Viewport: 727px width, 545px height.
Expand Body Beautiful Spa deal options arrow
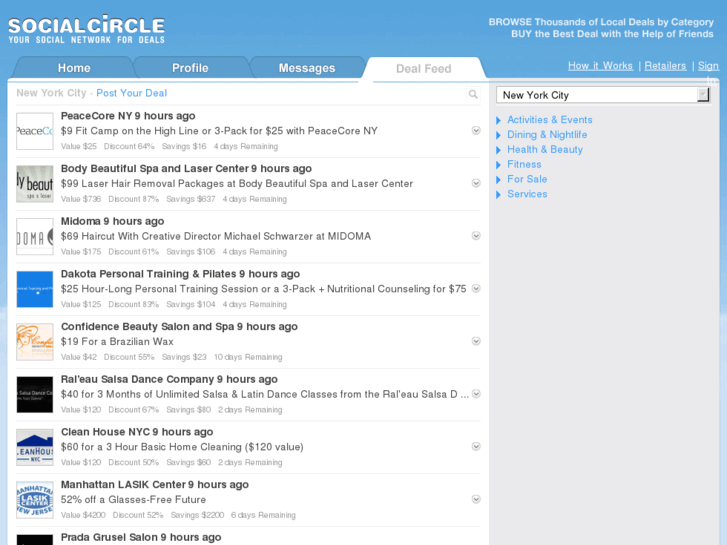(x=476, y=183)
